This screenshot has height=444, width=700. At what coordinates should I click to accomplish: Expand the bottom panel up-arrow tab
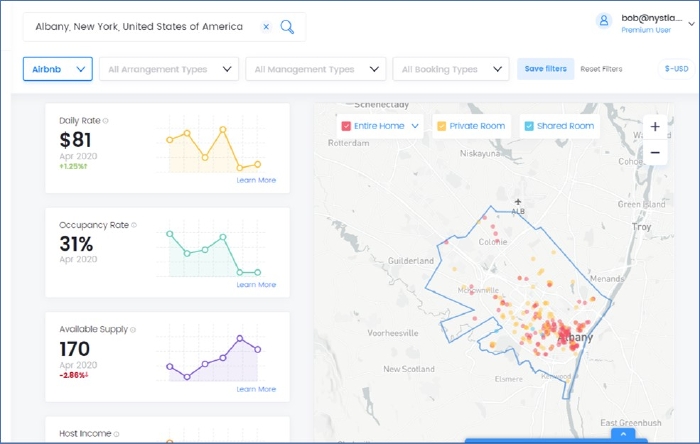tap(623, 434)
